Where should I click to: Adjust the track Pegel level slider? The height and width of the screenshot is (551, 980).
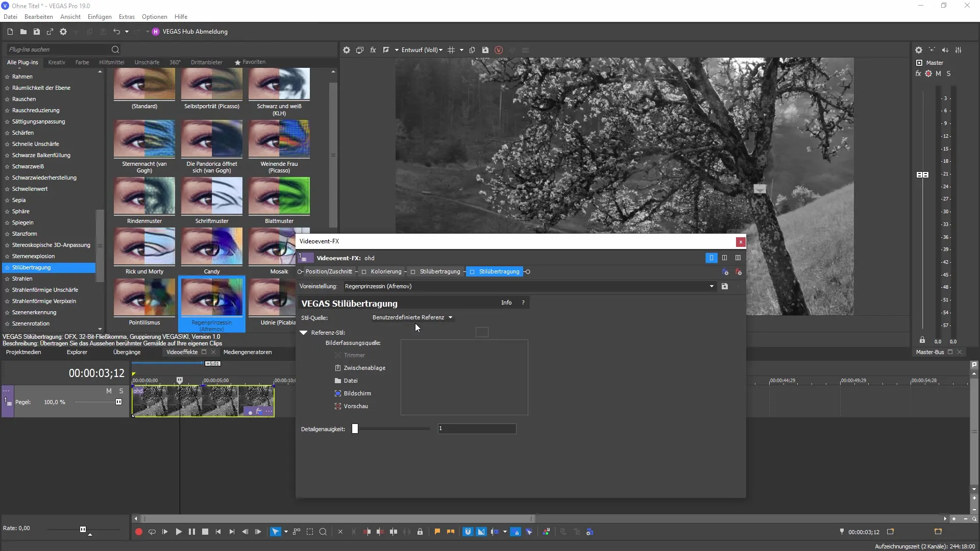point(118,402)
